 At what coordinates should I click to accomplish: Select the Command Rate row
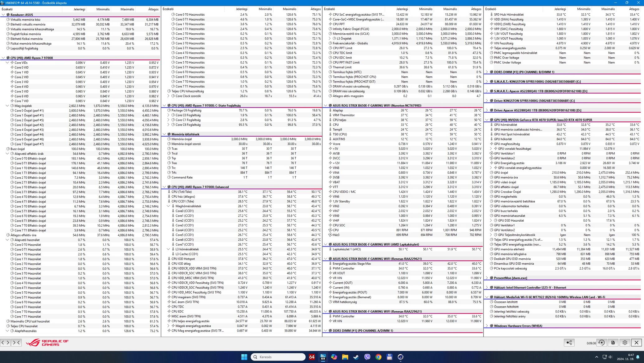(242, 177)
